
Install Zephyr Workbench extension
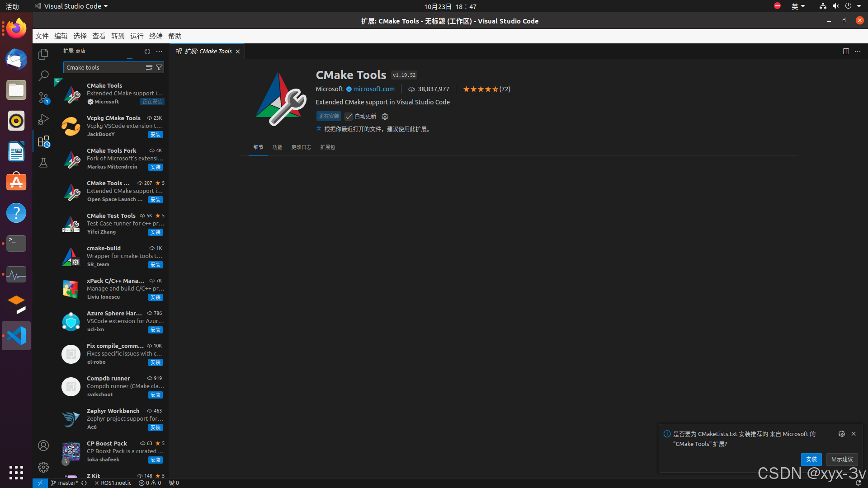pos(156,427)
